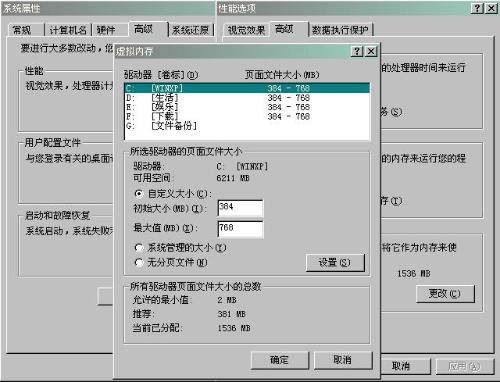Click 取消 button in 性能选项 window
Screen dimensions: 500x382
401,366
